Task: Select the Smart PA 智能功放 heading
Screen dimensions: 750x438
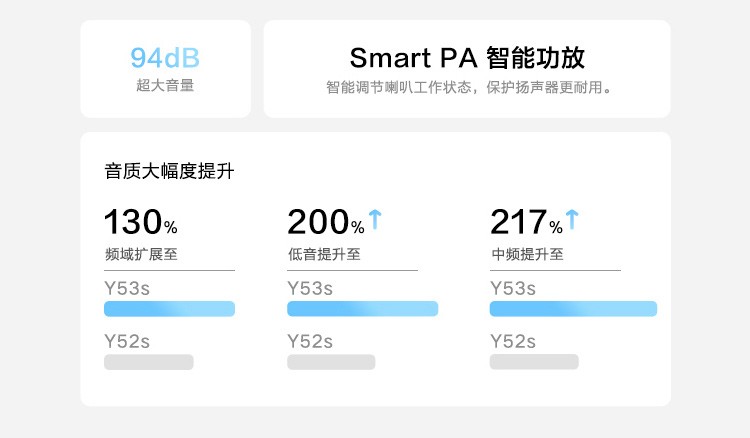Action: click(x=467, y=57)
